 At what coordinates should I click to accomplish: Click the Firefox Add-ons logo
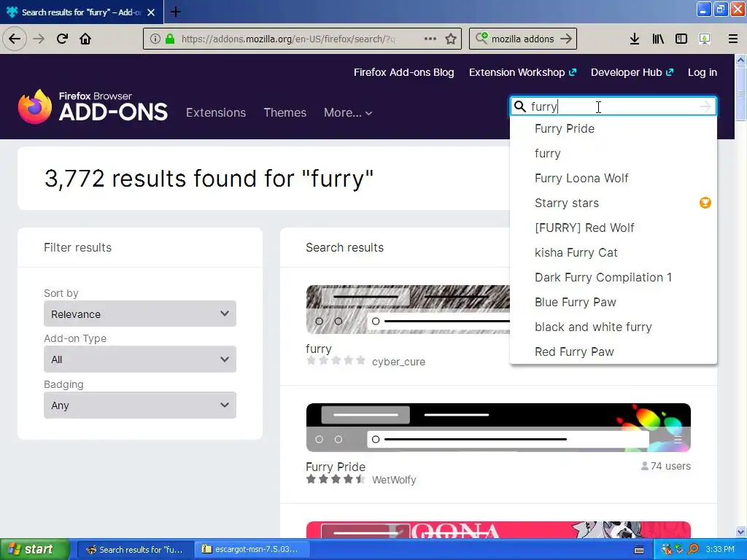[93, 106]
